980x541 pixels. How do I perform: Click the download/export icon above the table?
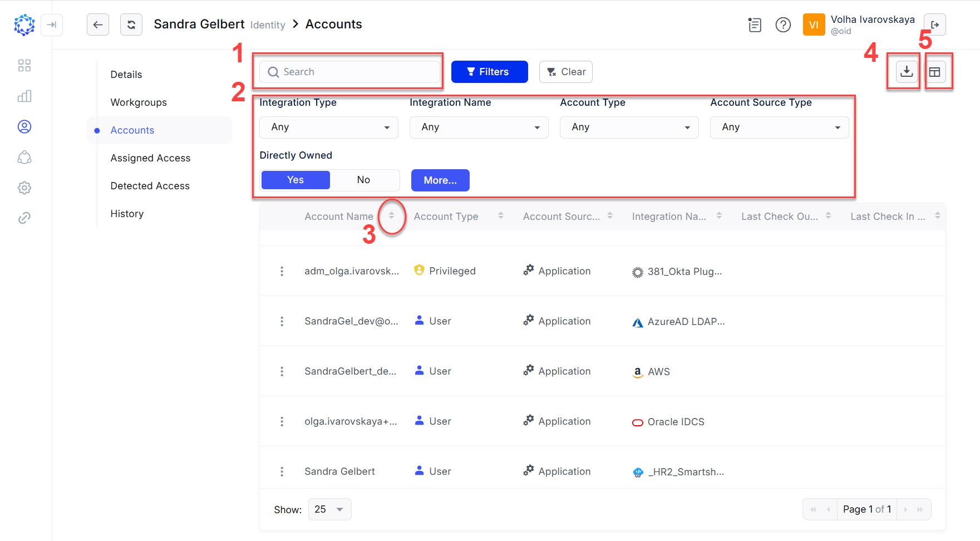(907, 71)
